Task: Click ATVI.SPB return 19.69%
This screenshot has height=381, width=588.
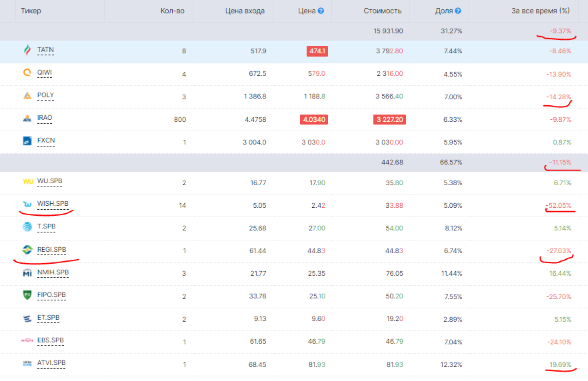Action: click(560, 364)
